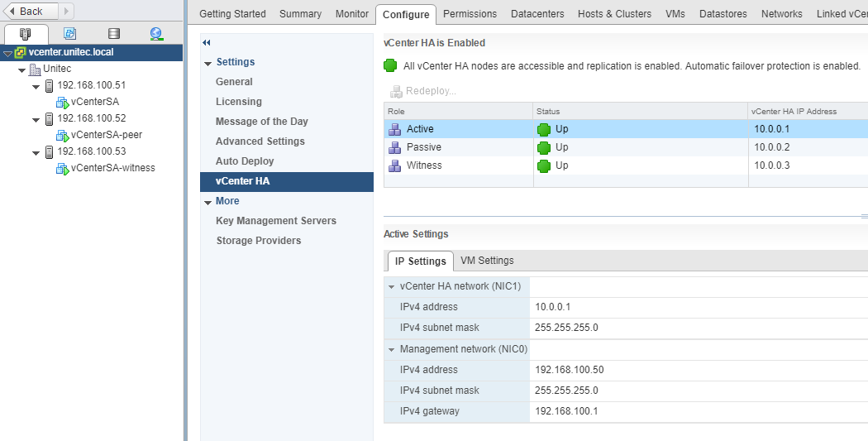Image resolution: width=868 pixels, height=441 pixels.
Task: Select the Passive node row
Action: 626,147
